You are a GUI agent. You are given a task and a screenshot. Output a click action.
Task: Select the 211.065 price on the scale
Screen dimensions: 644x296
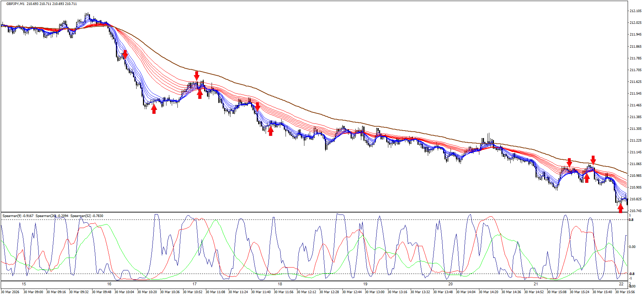tap(635, 164)
